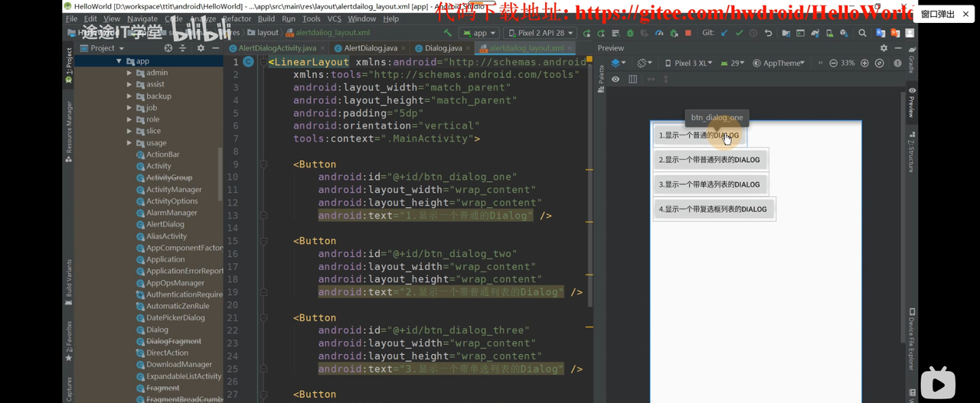Click the Git revert undo icon
This screenshot has height=403, width=980.
click(768, 33)
